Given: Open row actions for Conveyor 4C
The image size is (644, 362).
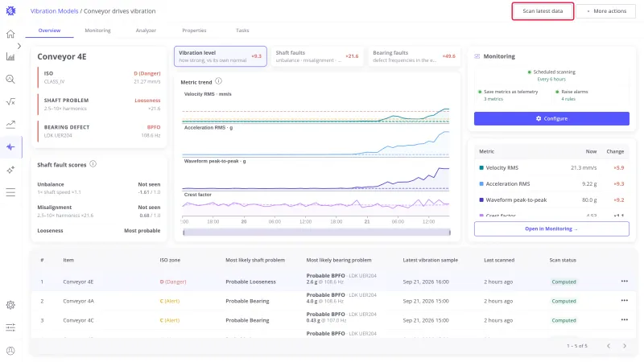Looking at the screenshot, I should (625, 319).
